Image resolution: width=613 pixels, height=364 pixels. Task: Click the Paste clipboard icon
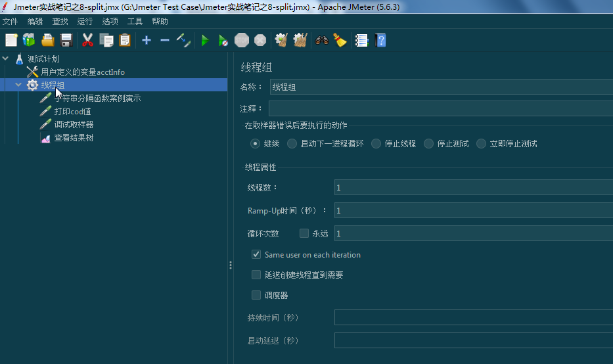pyautogui.click(x=125, y=40)
